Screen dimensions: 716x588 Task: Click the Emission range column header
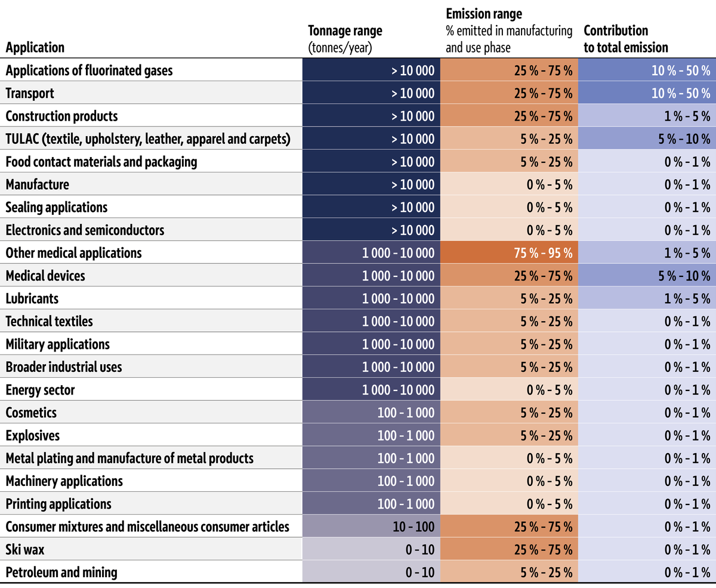pos(509,30)
